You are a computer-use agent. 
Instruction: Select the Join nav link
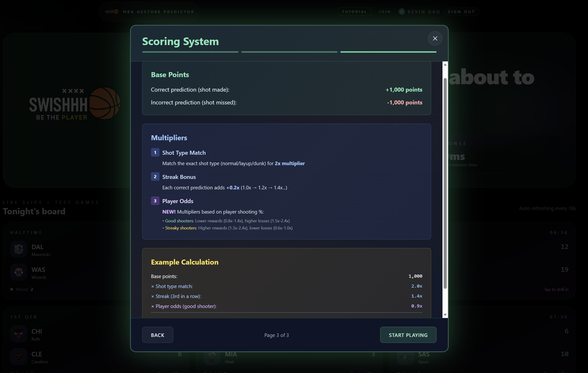(385, 11)
